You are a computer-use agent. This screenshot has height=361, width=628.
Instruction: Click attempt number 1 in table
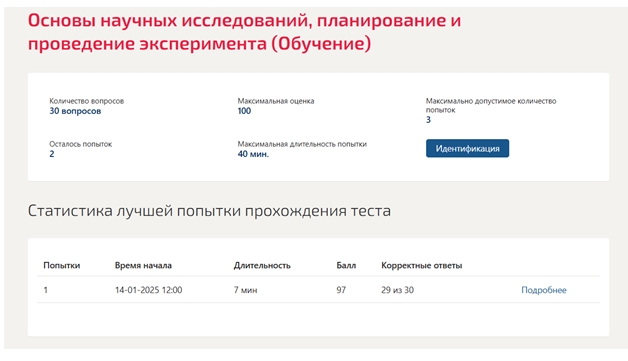46,290
